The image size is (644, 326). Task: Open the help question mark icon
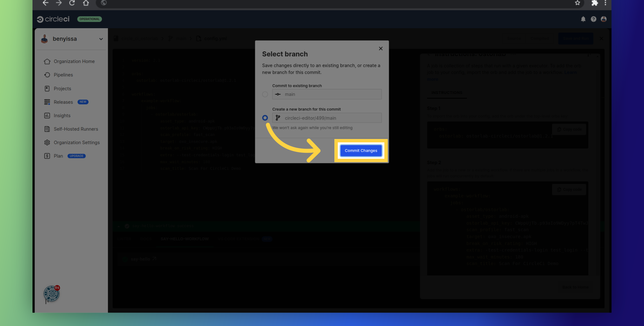tap(593, 19)
